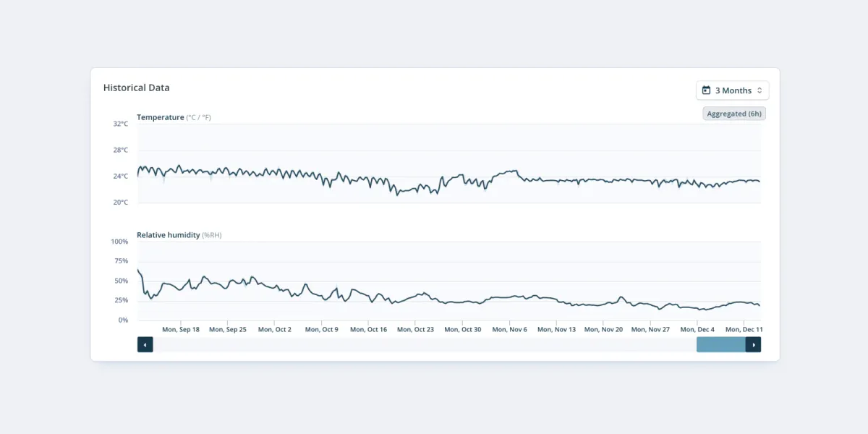Click the left arrow scroll button
This screenshot has width=868, height=434.
145,344
